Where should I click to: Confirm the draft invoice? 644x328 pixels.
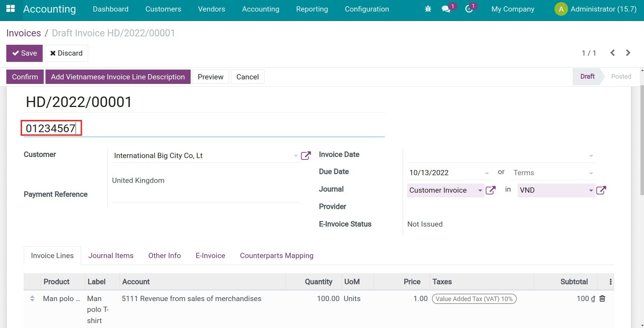pyautogui.click(x=24, y=77)
